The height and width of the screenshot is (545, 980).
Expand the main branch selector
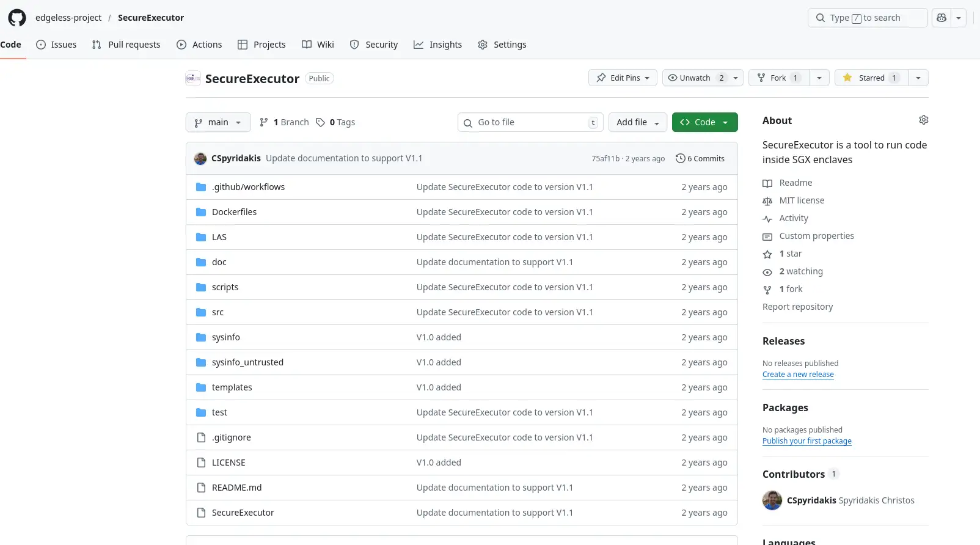[x=218, y=123]
